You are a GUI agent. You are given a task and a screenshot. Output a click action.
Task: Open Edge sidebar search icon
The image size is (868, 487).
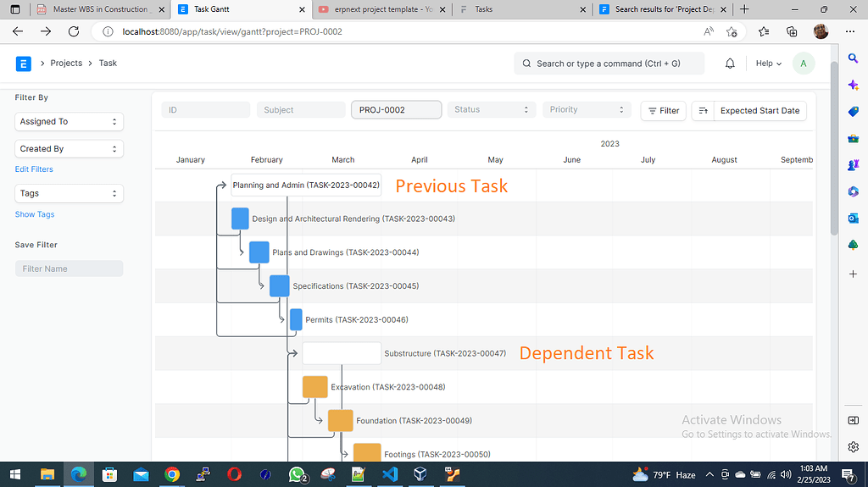point(853,58)
